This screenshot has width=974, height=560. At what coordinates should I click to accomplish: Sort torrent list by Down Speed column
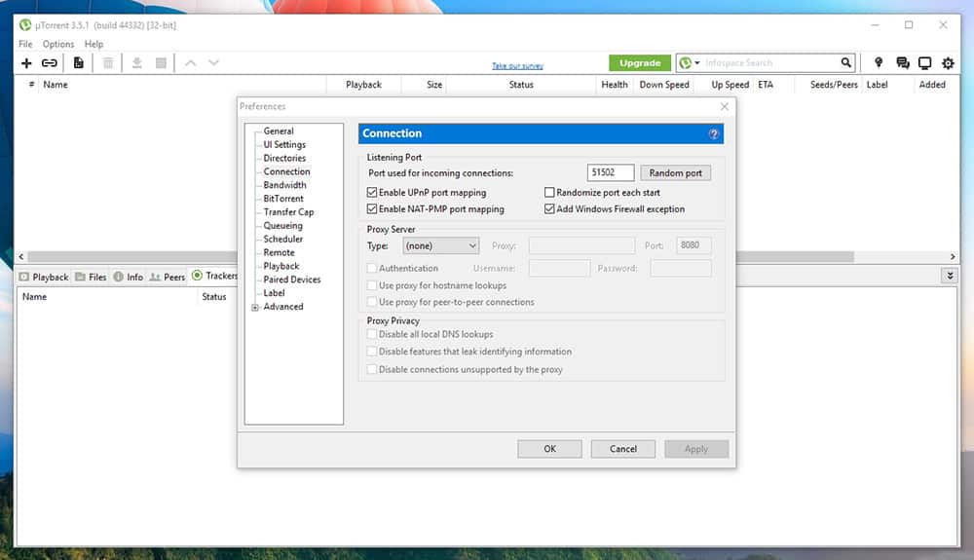[664, 85]
